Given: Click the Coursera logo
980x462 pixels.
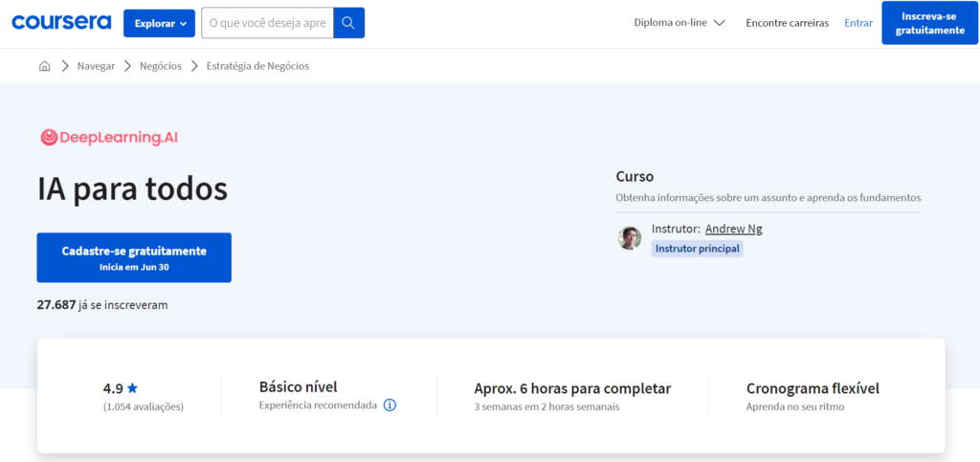Looking at the screenshot, I should [x=61, y=23].
